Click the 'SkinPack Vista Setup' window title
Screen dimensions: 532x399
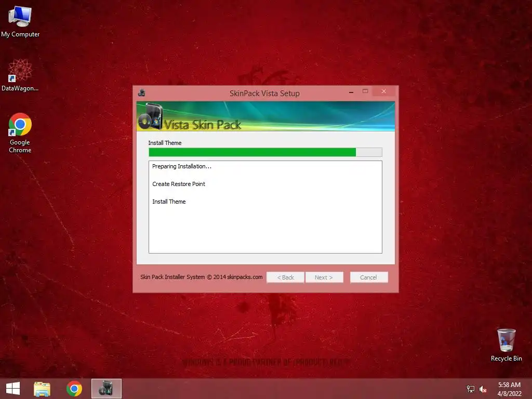pos(264,94)
